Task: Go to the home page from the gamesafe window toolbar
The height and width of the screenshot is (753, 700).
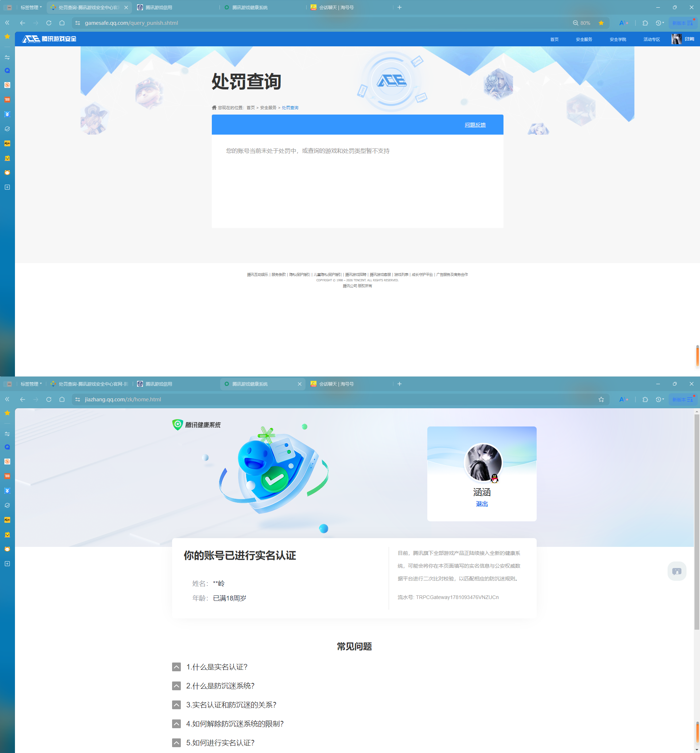Action: tap(62, 23)
